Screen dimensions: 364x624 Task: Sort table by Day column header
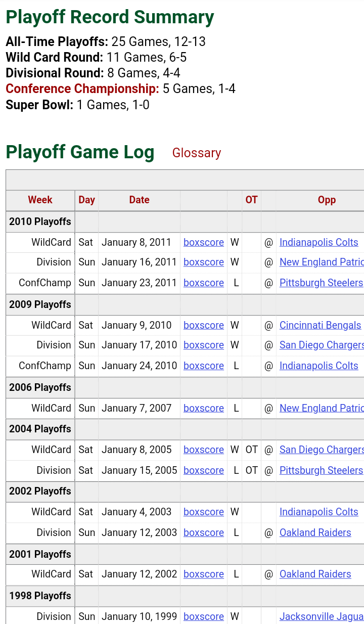[87, 200]
